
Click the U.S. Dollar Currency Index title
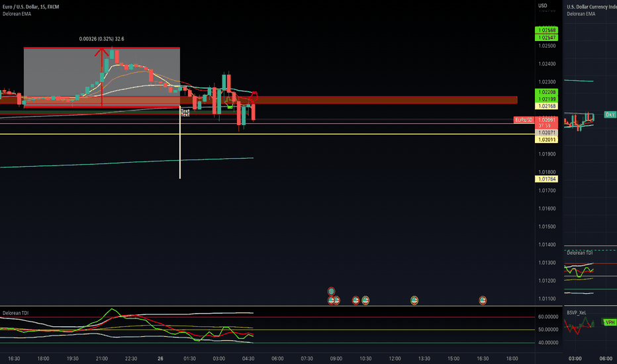pyautogui.click(x=591, y=7)
